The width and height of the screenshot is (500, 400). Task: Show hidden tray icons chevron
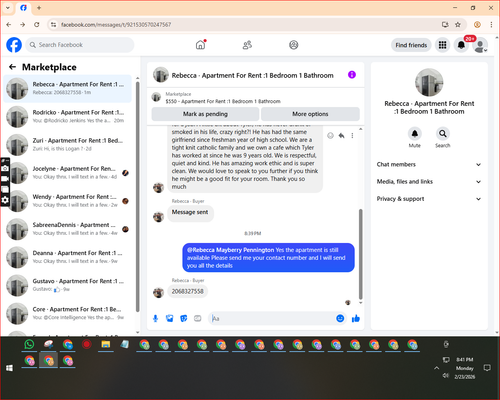point(436,368)
